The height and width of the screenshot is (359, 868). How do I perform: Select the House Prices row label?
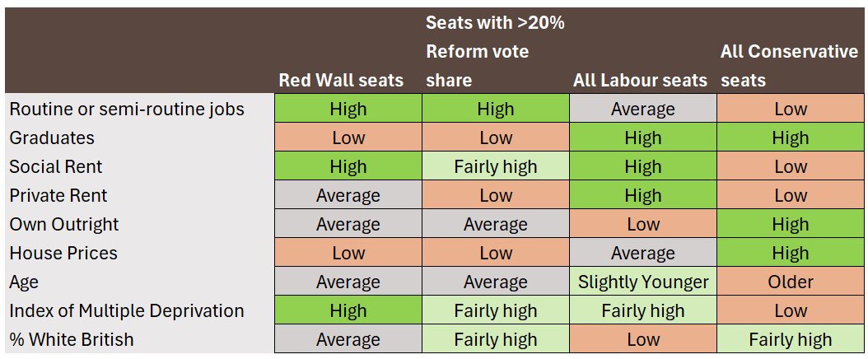pyautogui.click(x=63, y=253)
